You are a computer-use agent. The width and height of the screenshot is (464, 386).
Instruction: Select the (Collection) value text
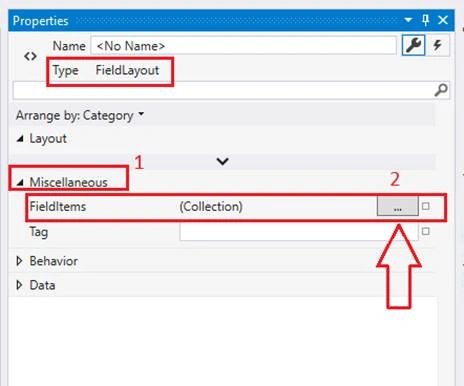[211, 207]
